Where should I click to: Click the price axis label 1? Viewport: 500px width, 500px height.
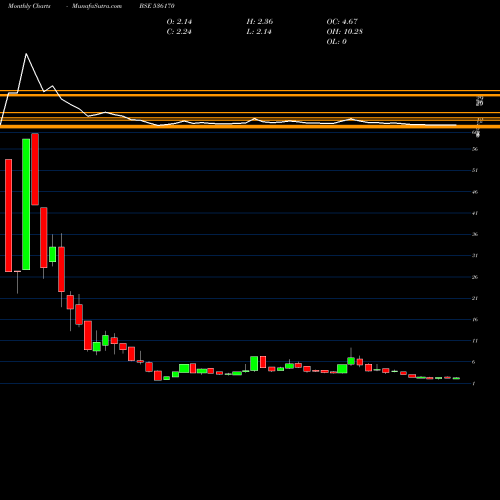474,384
